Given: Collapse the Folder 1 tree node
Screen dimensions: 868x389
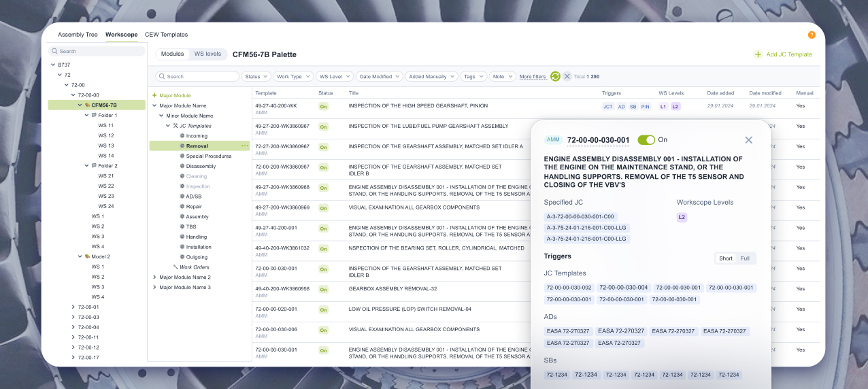Looking at the screenshot, I should [x=86, y=116].
